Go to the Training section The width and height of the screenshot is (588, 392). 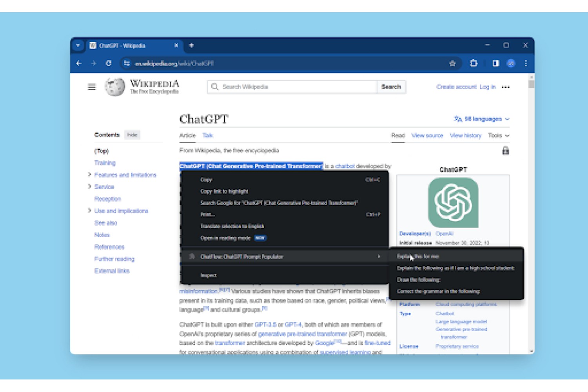(105, 163)
